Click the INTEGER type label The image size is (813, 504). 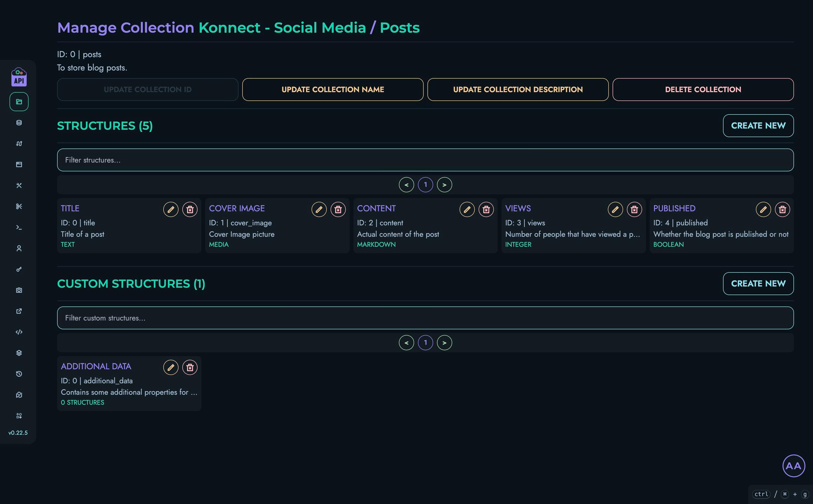(518, 244)
